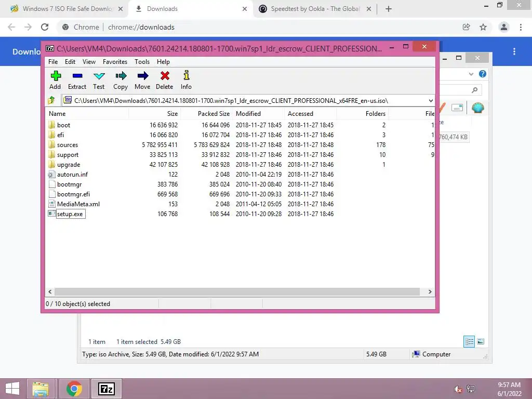Image resolution: width=532 pixels, height=399 pixels.
Task: Open a new Chrome tab
Action: [x=389, y=9]
